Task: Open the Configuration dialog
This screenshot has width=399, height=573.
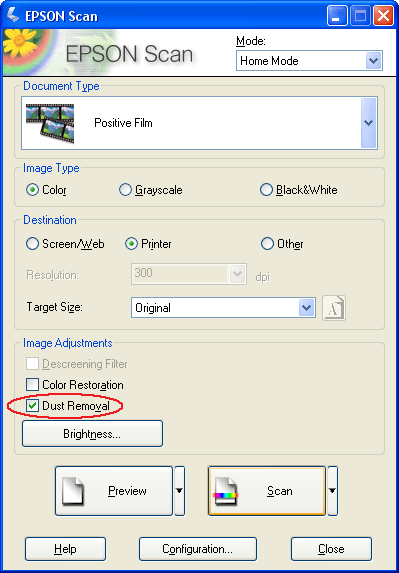Action: 198,549
